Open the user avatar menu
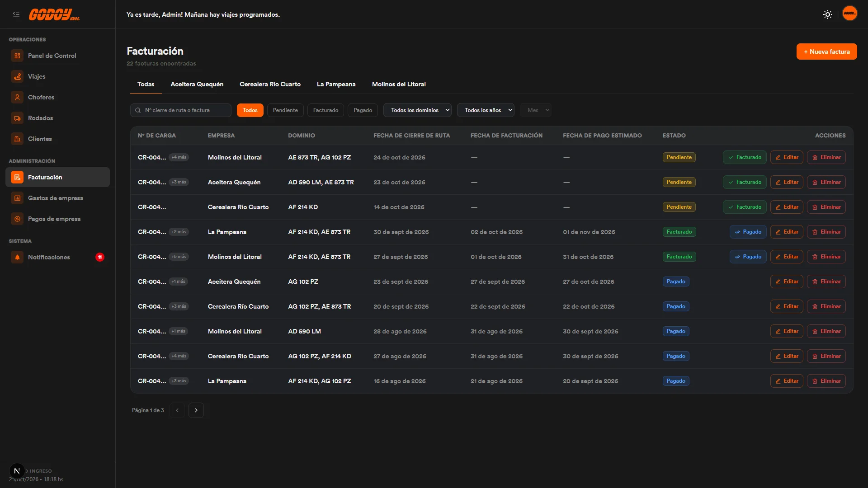 pos(849,14)
